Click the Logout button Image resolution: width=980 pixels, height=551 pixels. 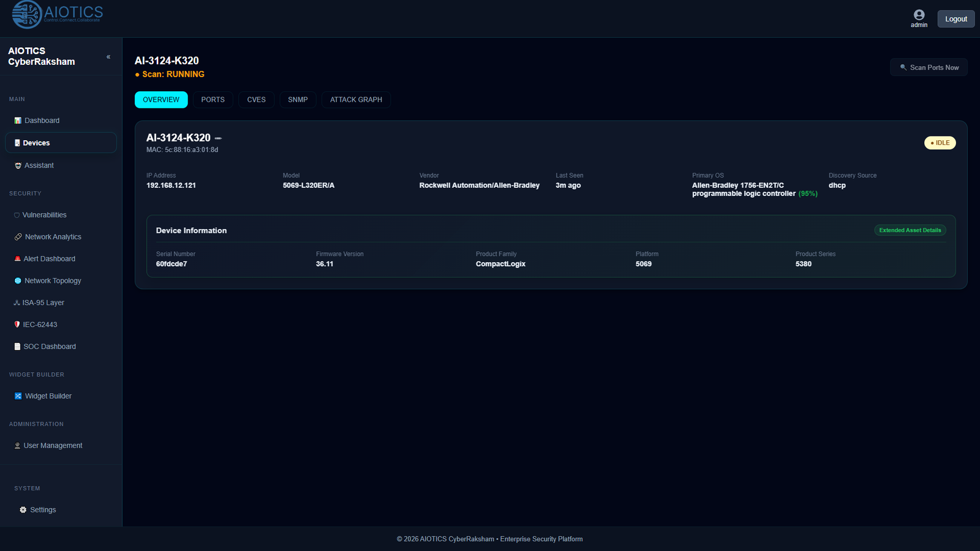coord(956,19)
